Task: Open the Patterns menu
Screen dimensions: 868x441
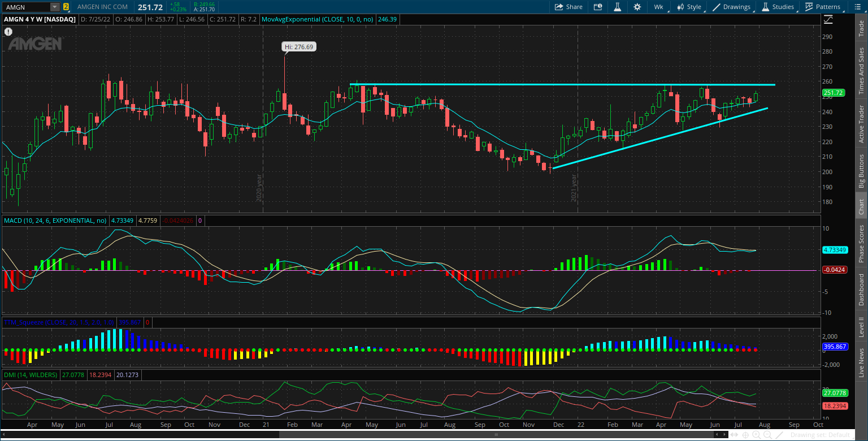Action: 823,7
